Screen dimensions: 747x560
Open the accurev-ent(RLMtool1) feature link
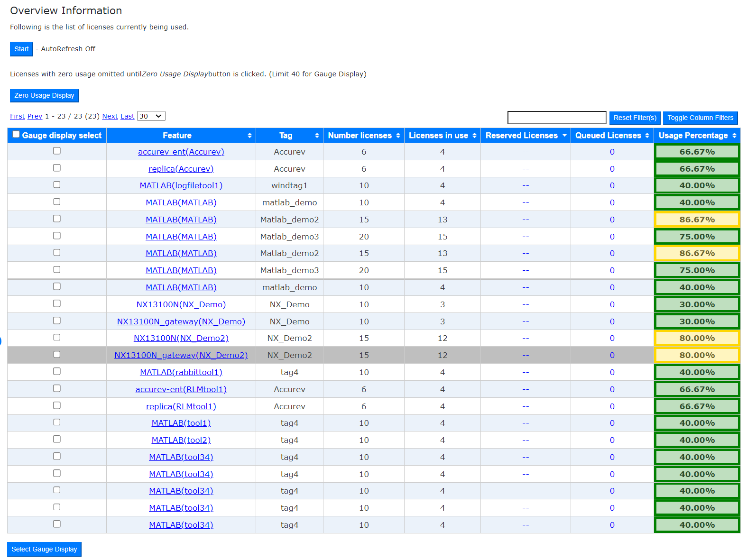coord(181,389)
